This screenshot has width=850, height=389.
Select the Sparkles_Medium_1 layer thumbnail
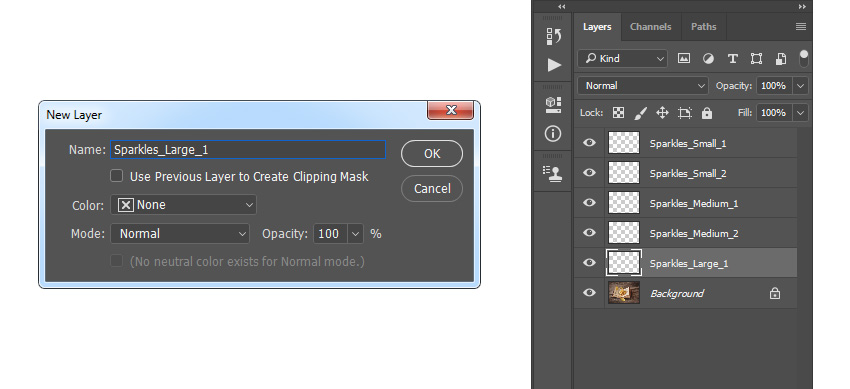point(624,203)
